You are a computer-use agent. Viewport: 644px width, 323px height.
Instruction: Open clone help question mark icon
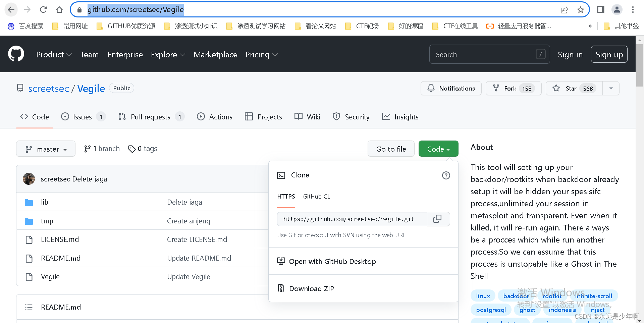point(446,175)
